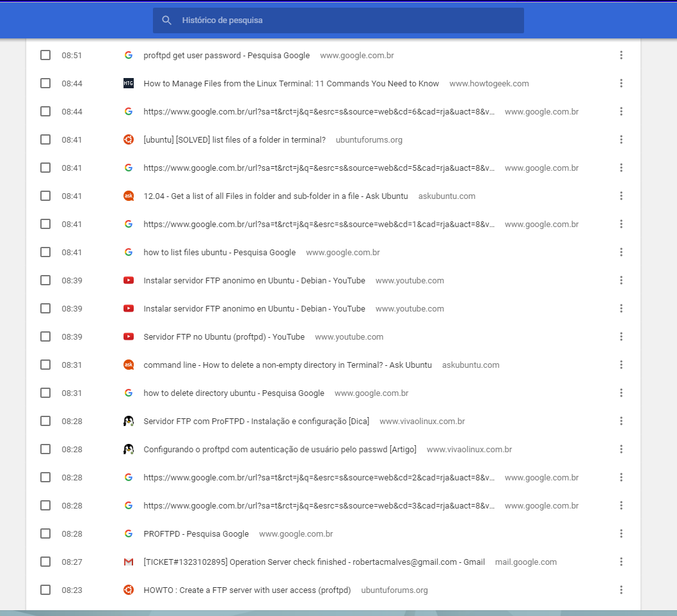Screen dimensions: 677x616
Task: Open how to list files ubuntu search link
Action: tap(219, 252)
